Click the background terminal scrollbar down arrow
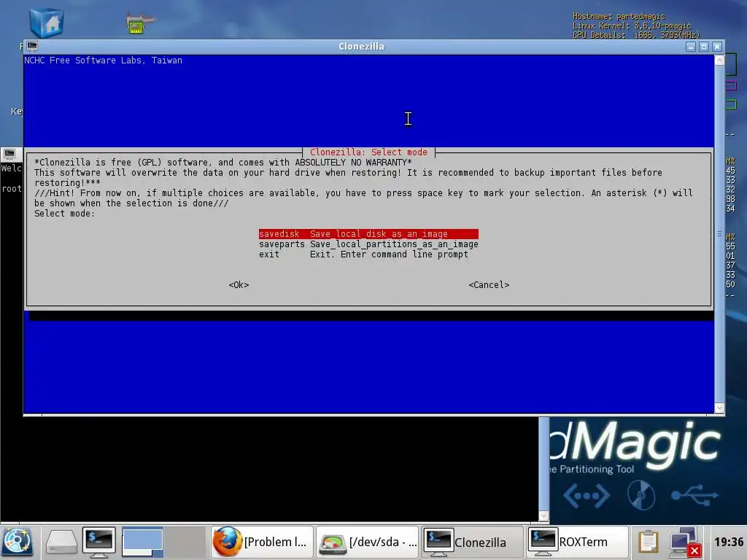The width and height of the screenshot is (747, 560). 543,516
